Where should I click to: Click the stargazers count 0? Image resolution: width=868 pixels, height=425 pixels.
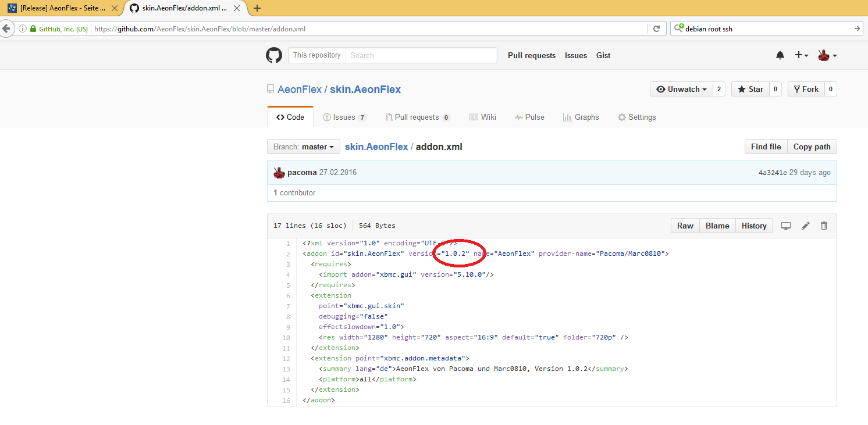pyautogui.click(x=775, y=89)
